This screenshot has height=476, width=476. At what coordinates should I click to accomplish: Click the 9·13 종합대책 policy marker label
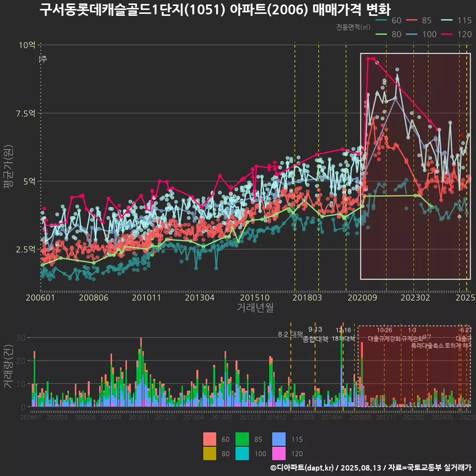click(x=315, y=334)
